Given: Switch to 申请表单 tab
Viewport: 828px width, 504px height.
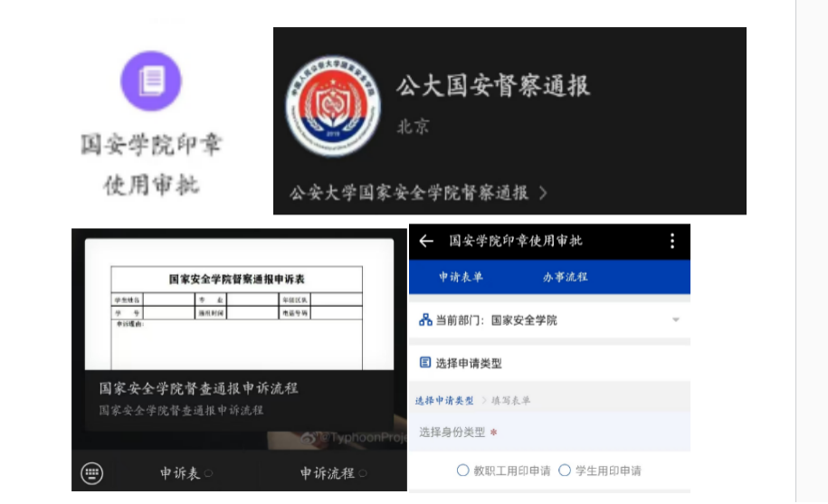Looking at the screenshot, I should pos(461,277).
